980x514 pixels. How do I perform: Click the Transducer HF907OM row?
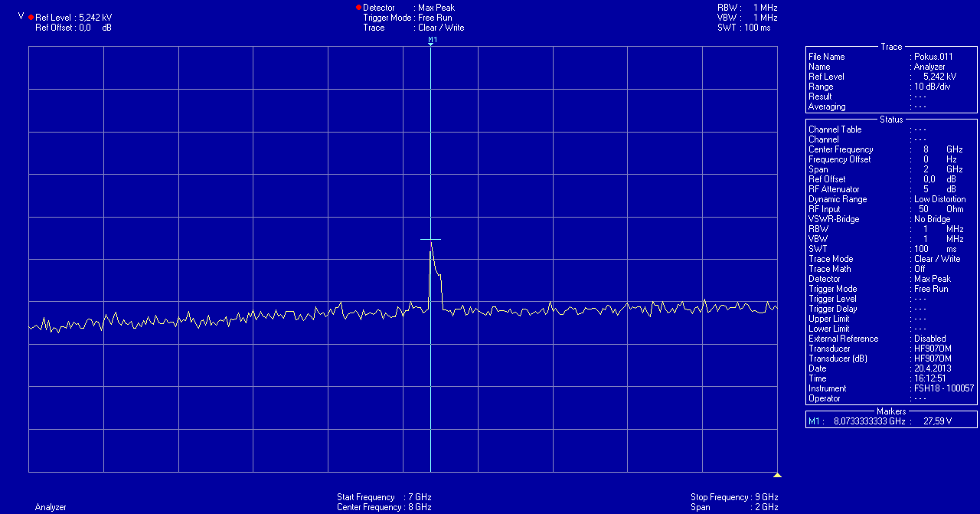pos(880,349)
